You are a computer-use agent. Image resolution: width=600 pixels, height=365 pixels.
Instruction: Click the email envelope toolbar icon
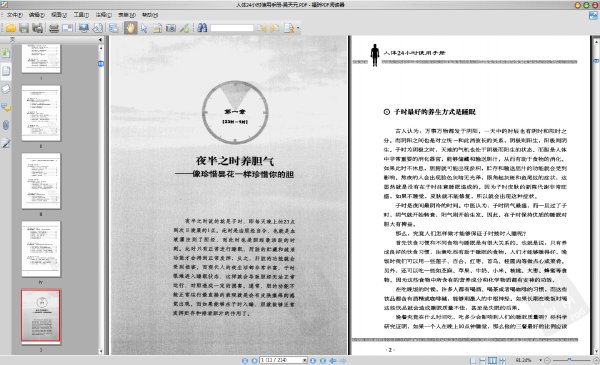[68, 28]
